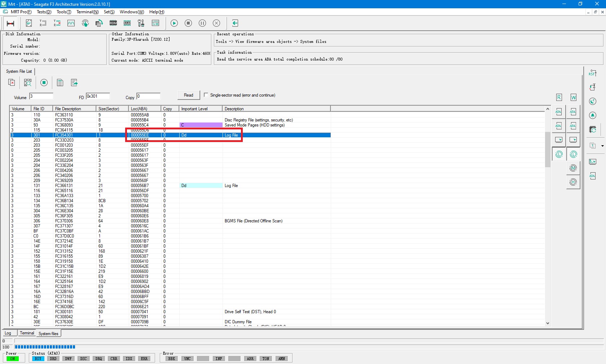Click the chip refresh icon in right sidebar

(x=593, y=129)
